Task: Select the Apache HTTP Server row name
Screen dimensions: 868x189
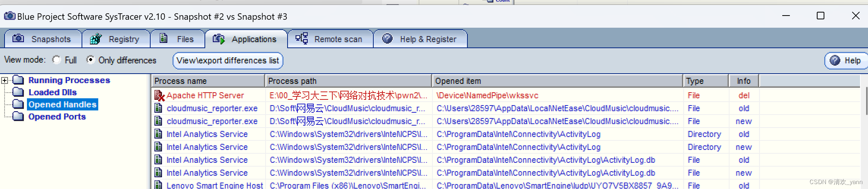Action: (205, 96)
